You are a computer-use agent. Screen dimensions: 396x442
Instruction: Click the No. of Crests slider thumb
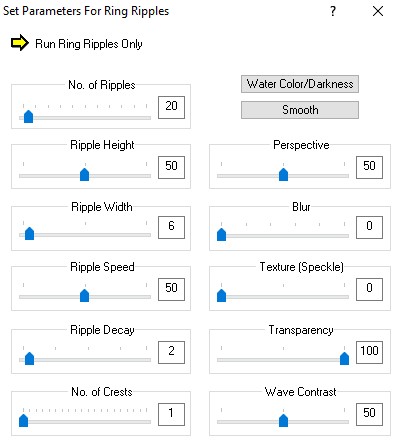click(x=24, y=420)
